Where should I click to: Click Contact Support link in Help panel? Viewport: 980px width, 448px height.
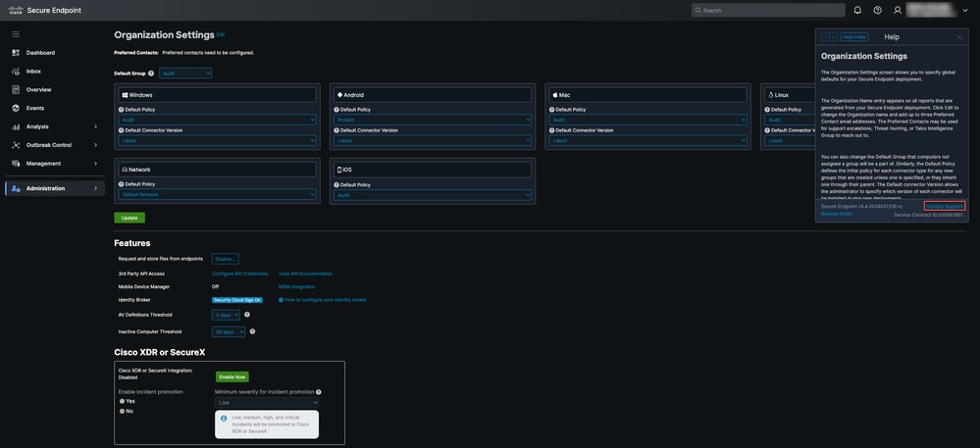point(945,206)
